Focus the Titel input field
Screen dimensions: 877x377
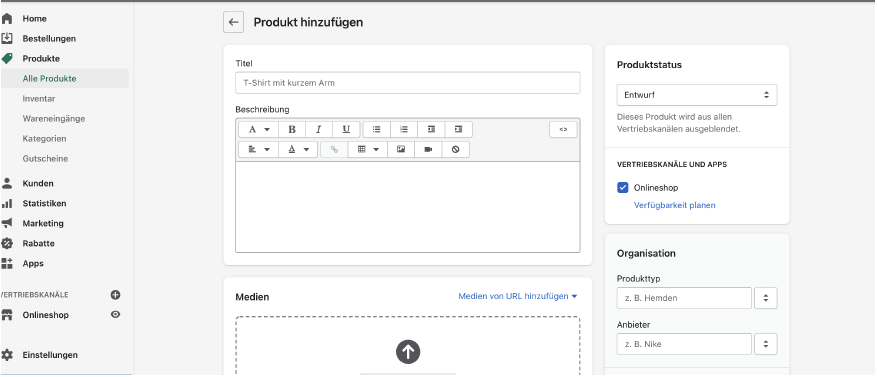pyautogui.click(x=408, y=83)
